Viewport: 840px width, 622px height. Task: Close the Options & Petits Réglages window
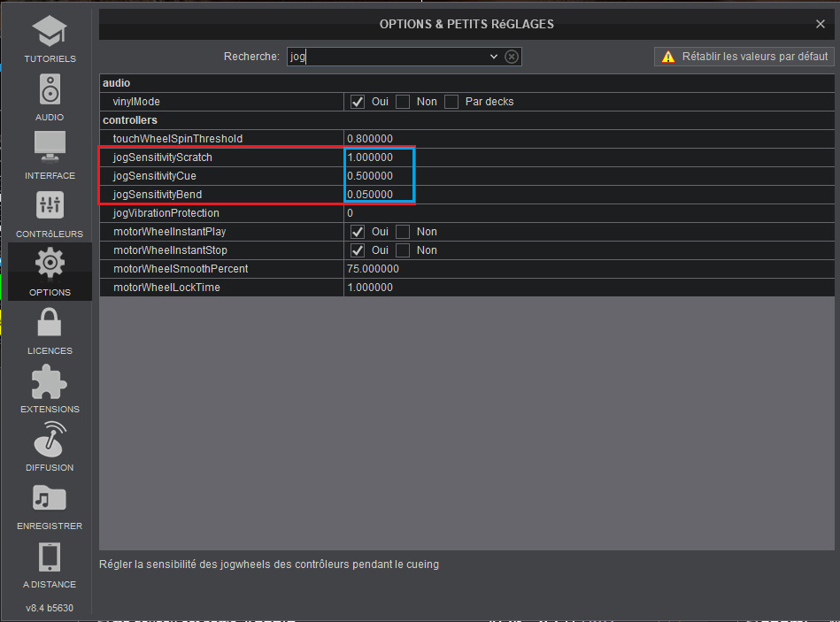821,24
